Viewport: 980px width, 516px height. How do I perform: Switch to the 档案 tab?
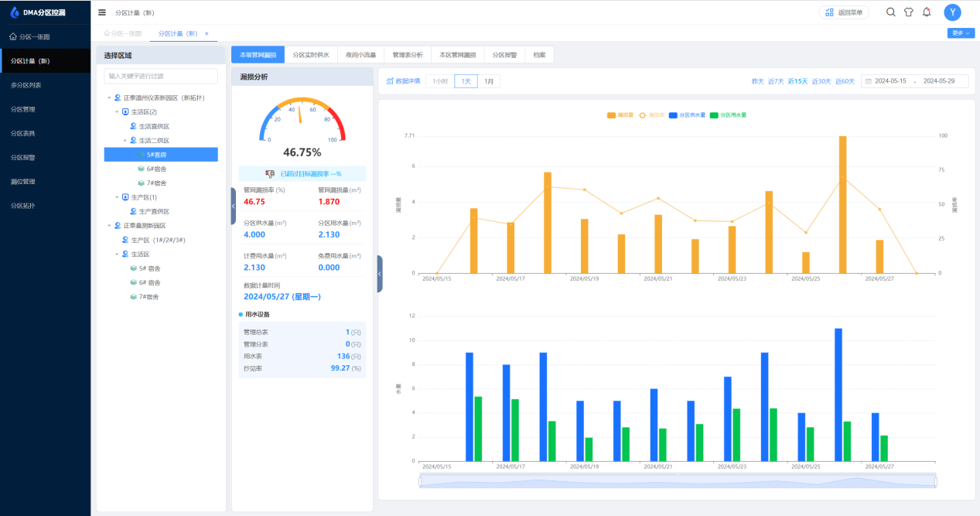pos(540,55)
